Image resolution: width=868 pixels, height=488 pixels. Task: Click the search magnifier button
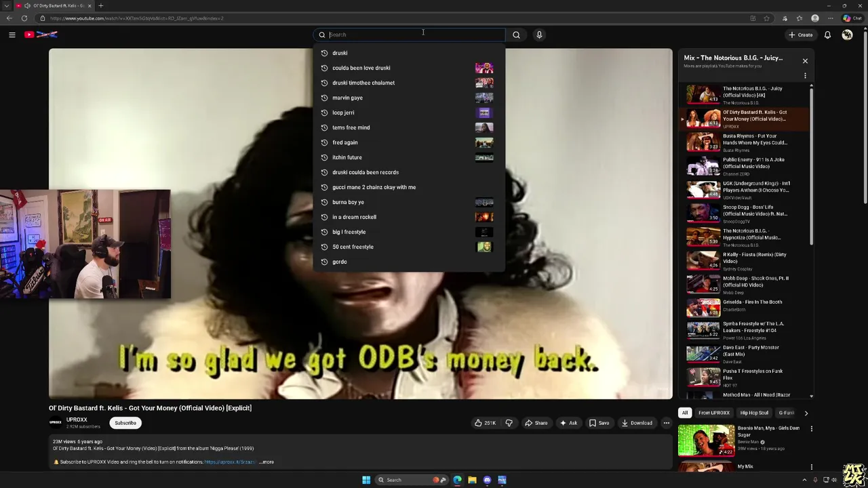coord(516,35)
